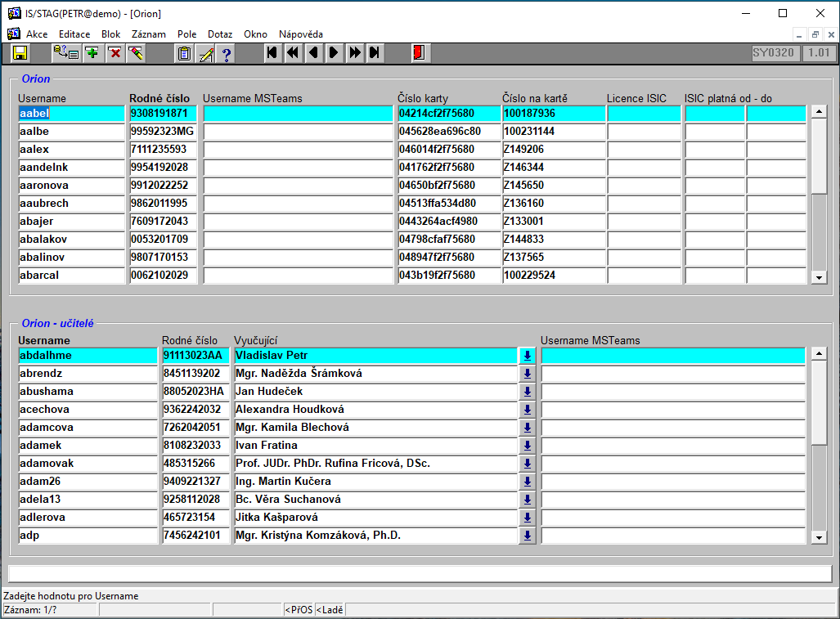Viewport: 840px width, 619px height.
Task: Click the form icon left of the Akce menu
Action: 14,34
